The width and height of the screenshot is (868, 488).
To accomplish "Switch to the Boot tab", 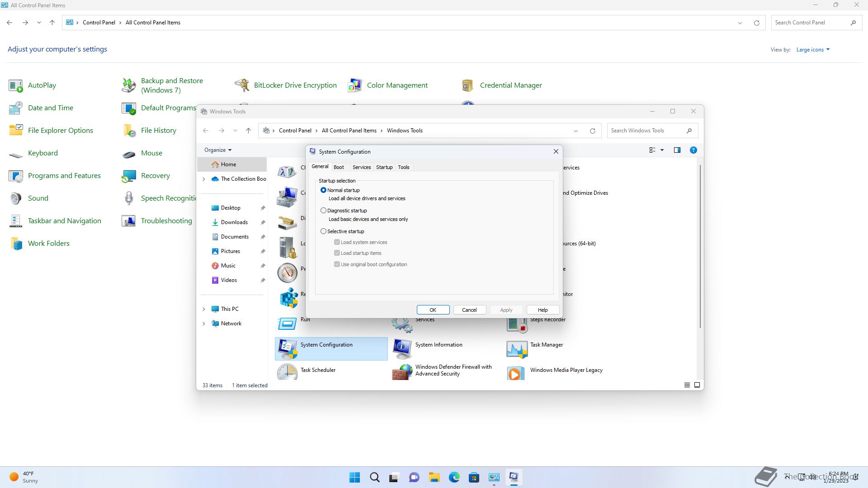I will [339, 167].
